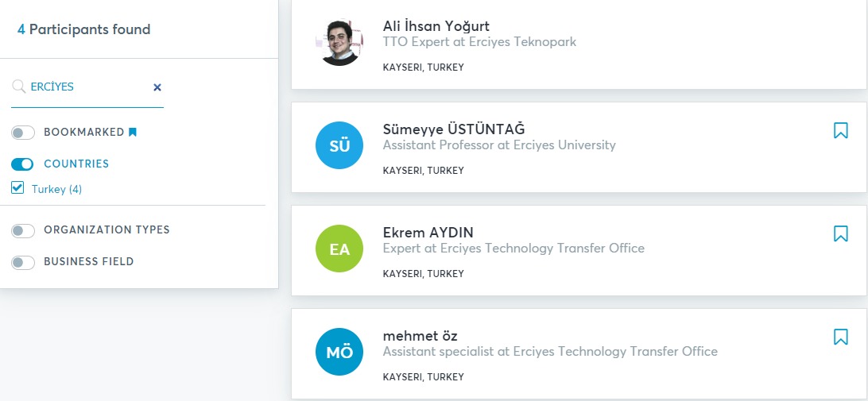Click the EA avatar circle

click(339, 249)
